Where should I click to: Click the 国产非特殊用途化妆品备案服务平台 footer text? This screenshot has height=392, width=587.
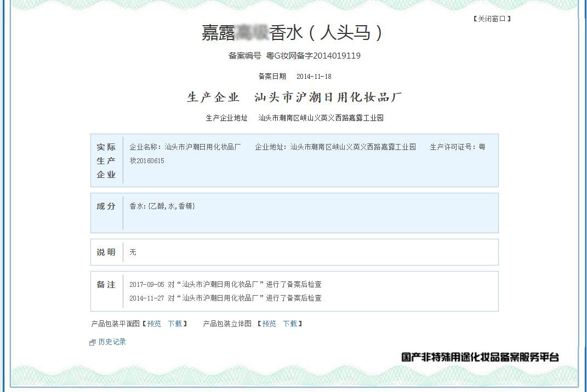[x=480, y=357]
